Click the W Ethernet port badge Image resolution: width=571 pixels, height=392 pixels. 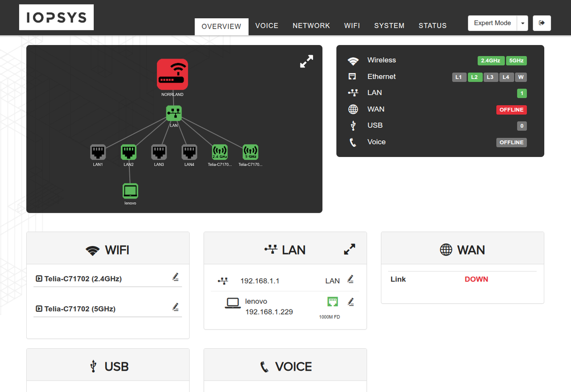click(x=521, y=77)
